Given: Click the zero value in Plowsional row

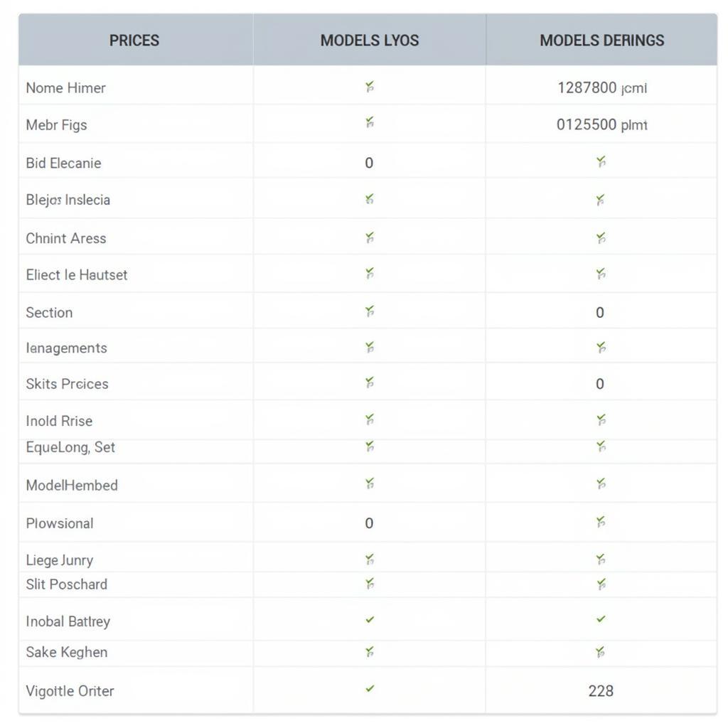Looking at the screenshot, I should tap(369, 523).
